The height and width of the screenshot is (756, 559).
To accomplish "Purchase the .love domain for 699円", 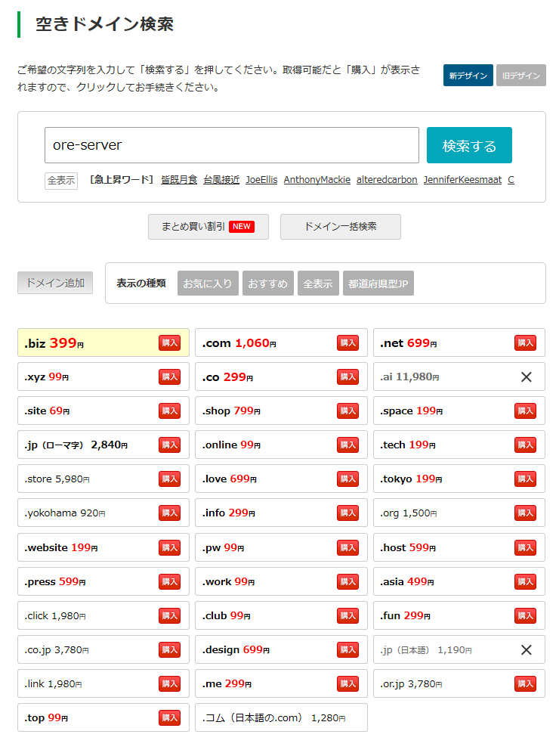I will pos(347,479).
